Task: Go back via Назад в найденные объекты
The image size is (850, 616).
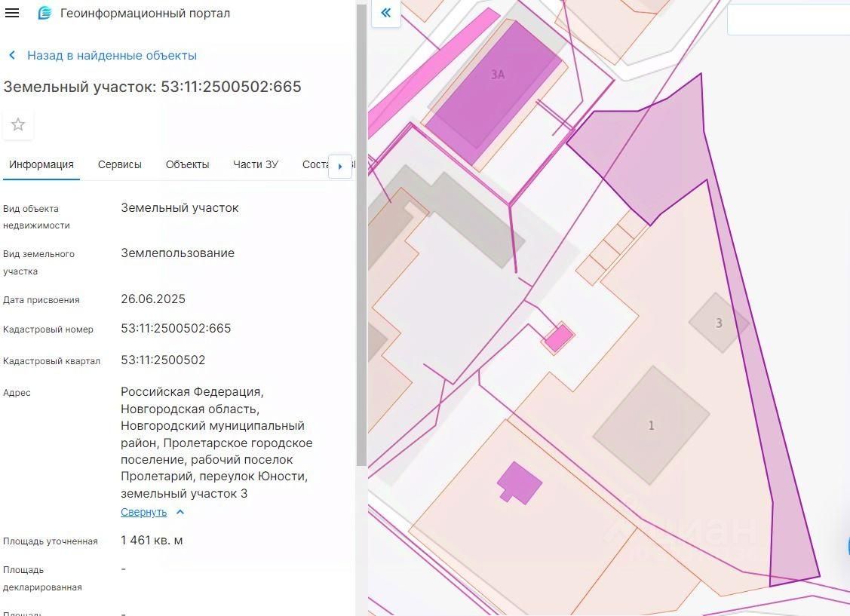Action: coord(112,55)
